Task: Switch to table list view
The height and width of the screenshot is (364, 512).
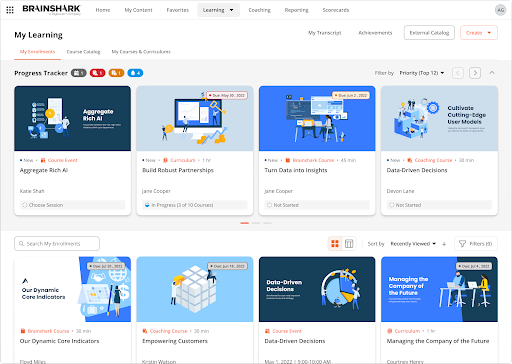Action: tap(349, 244)
